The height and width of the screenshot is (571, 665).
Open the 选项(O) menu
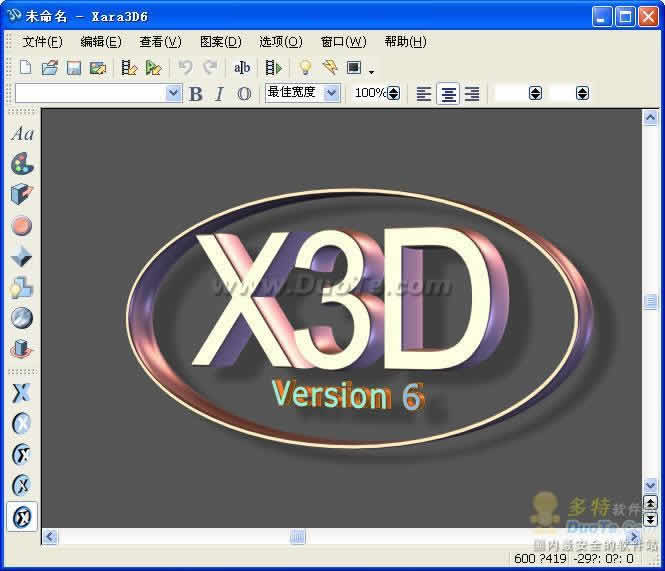pyautogui.click(x=281, y=42)
